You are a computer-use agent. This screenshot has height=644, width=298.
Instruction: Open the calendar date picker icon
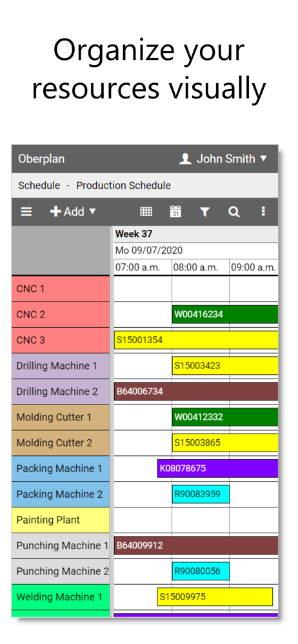click(x=175, y=211)
